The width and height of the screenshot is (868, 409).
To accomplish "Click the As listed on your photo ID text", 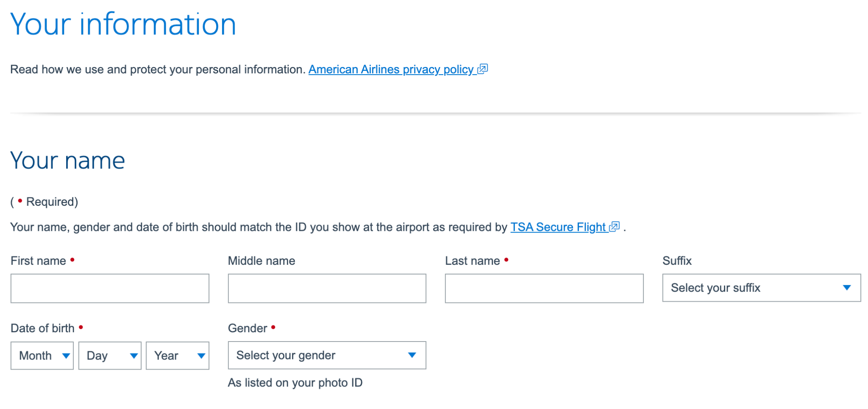I will click(295, 382).
